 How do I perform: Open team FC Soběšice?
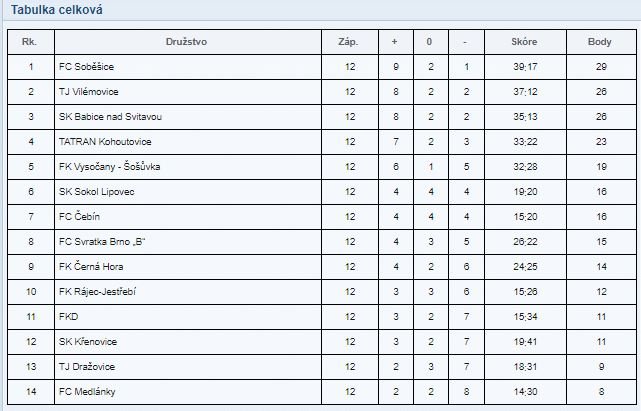point(86,67)
